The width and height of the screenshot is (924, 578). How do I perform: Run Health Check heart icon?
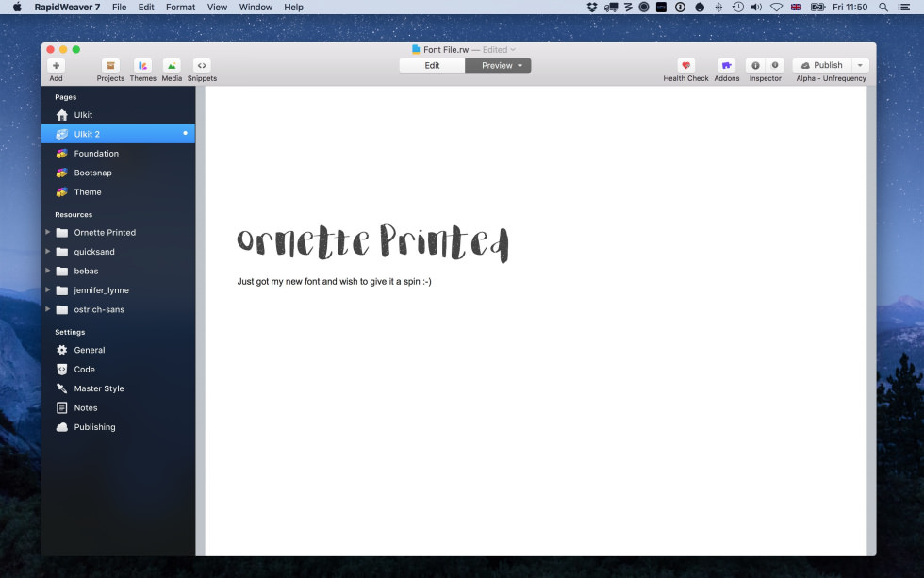click(x=686, y=65)
